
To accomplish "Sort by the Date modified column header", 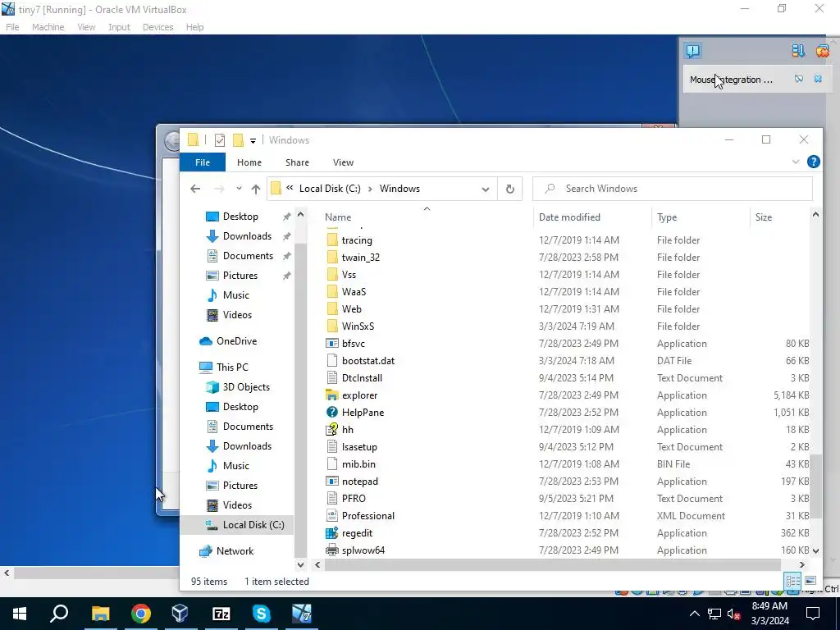I will click(569, 217).
